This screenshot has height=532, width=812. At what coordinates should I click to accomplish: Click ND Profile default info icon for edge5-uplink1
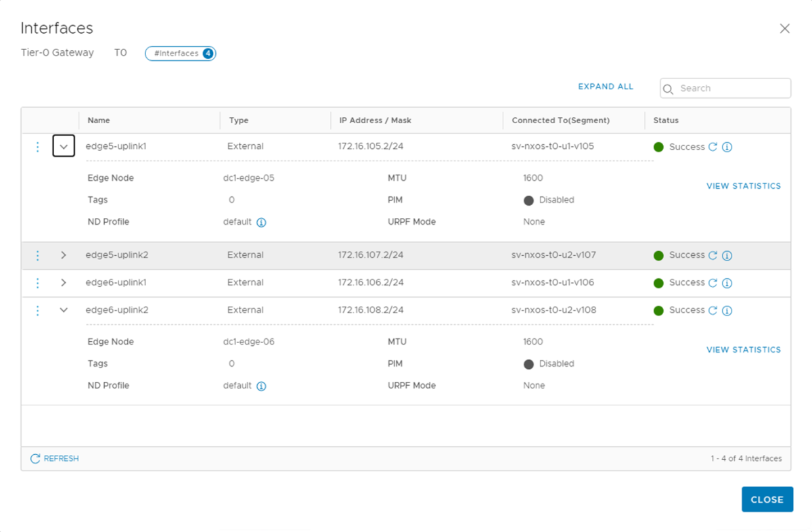[263, 221]
